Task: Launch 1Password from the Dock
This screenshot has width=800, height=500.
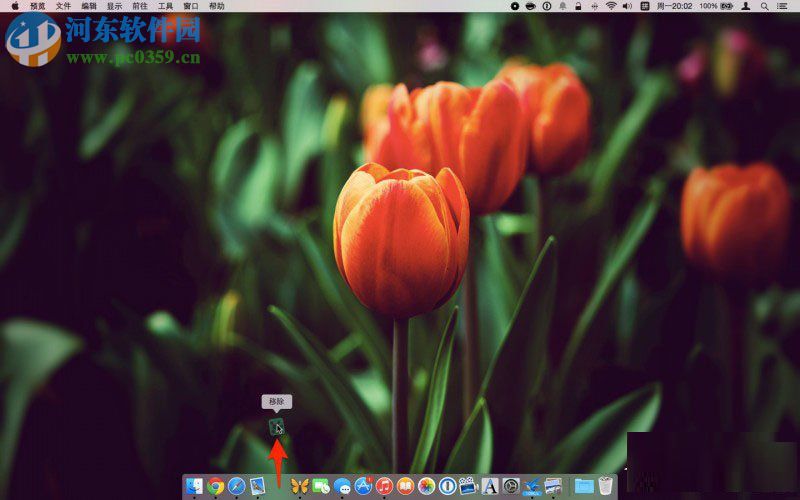Action: click(447, 486)
